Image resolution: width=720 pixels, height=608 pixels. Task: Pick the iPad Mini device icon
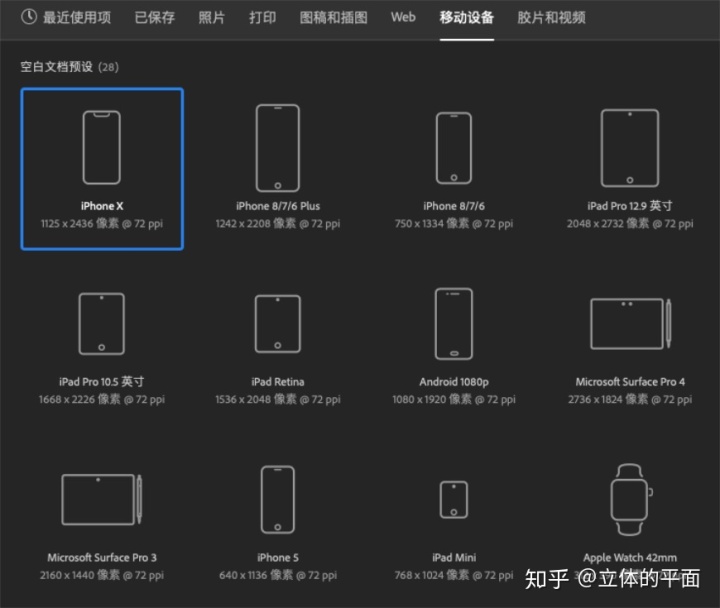pos(454,500)
